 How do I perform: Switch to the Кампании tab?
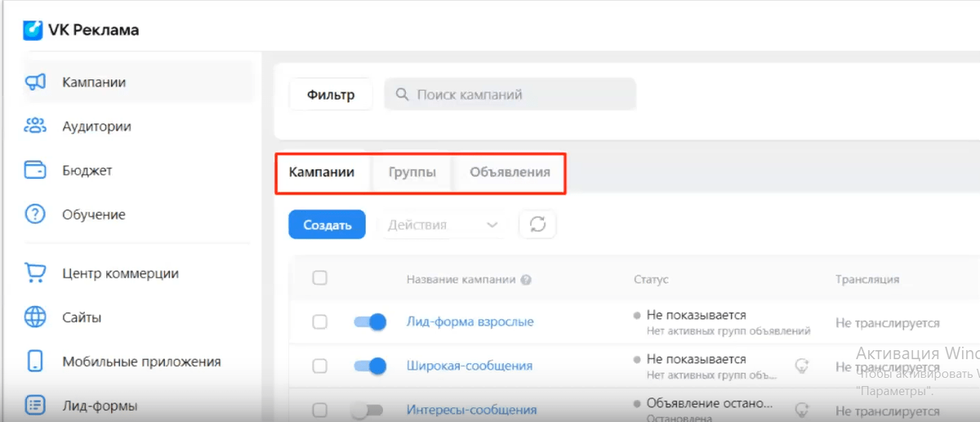[322, 172]
